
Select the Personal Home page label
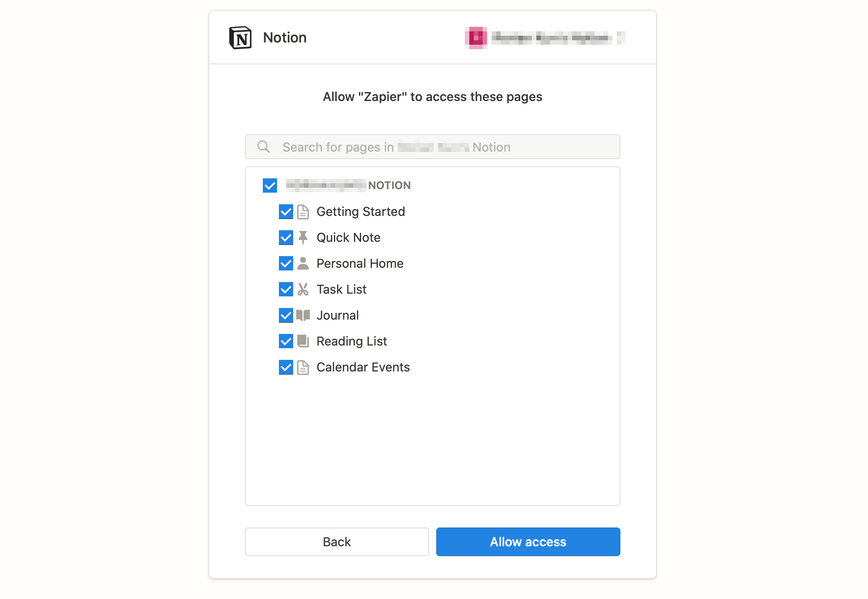[x=360, y=264]
